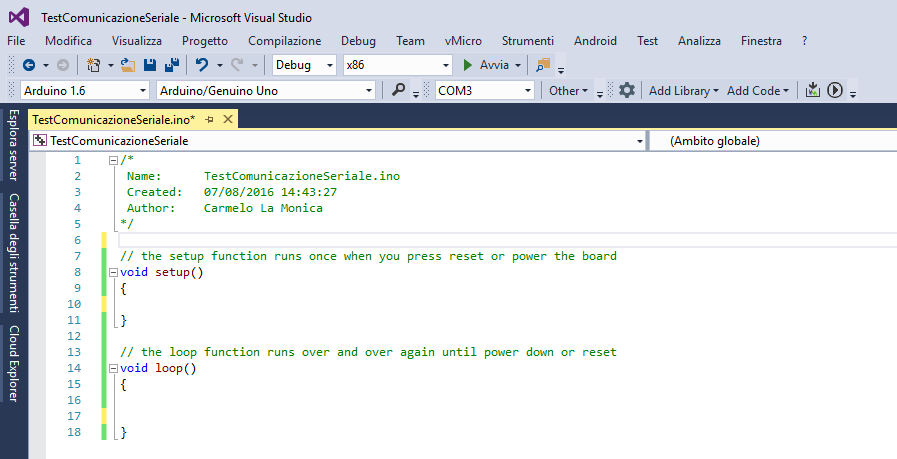897x459 pixels.
Task: Click the loop function name in code
Action: [169, 368]
